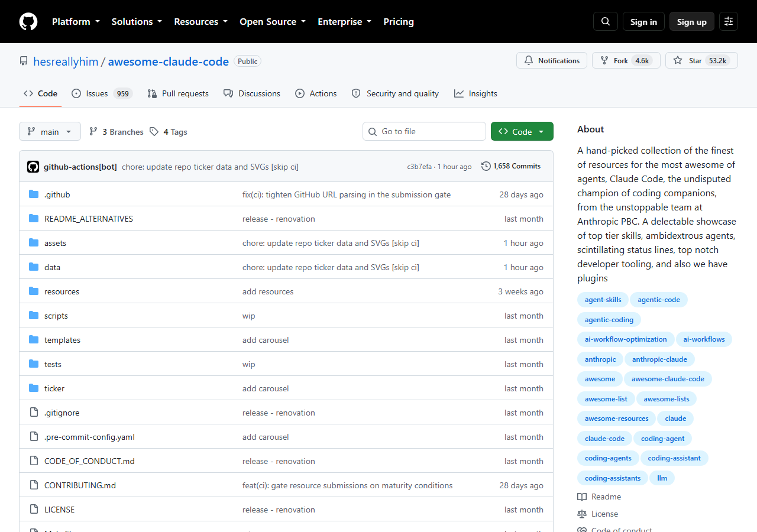Image resolution: width=757 pixels, height=532 pixels.
Task: Click the Go to file search field
Action: click(424, 131)
